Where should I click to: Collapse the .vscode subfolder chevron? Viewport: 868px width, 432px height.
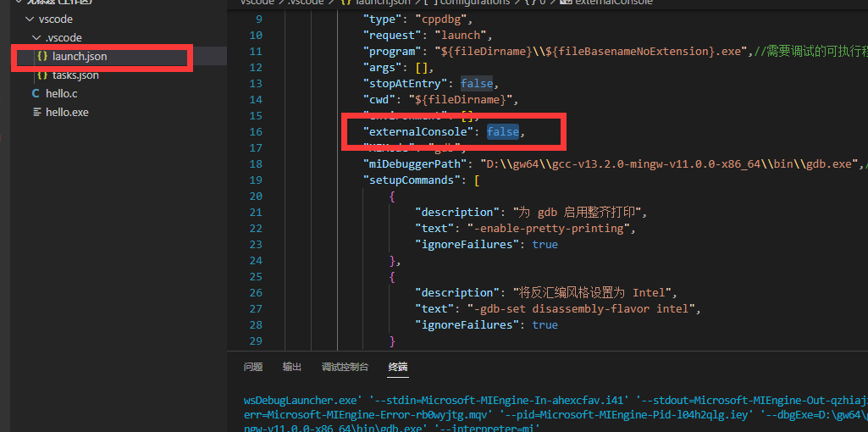coord(36,37)
